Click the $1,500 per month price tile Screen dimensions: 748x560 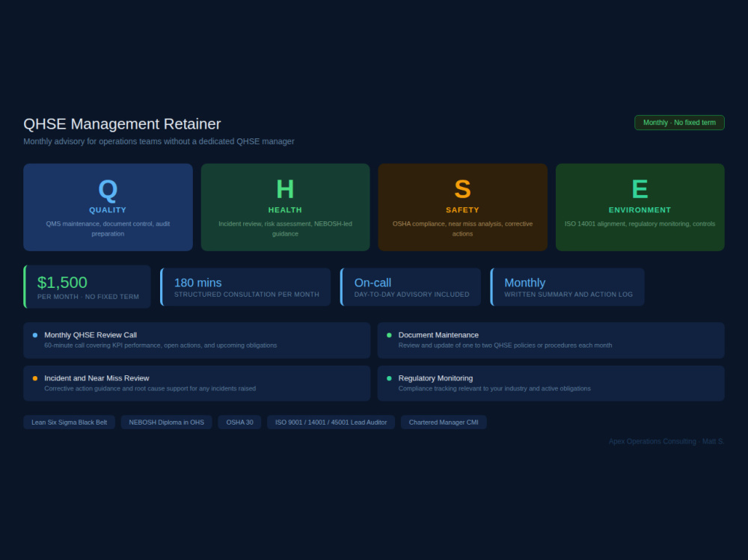point(88,286)
